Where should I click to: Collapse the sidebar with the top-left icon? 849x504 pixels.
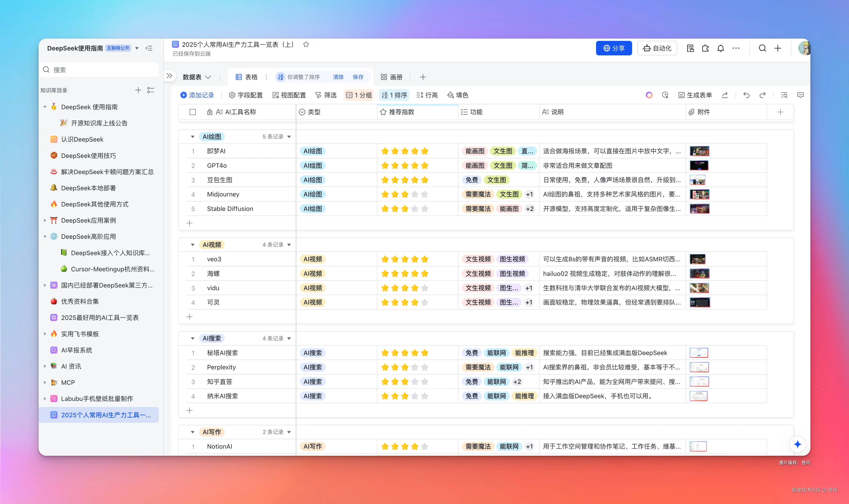(149, 48)
